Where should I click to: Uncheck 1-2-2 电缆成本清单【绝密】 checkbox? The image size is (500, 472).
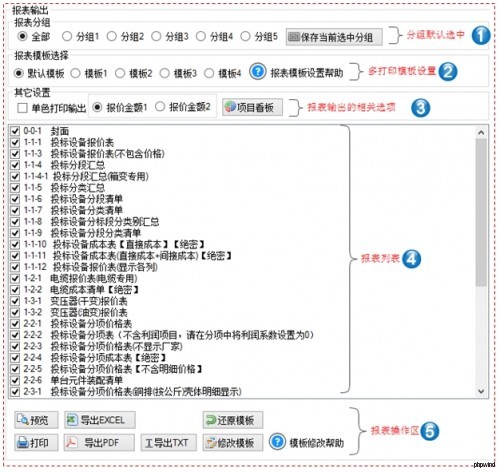pyautogui.click(x=15, y=290)
